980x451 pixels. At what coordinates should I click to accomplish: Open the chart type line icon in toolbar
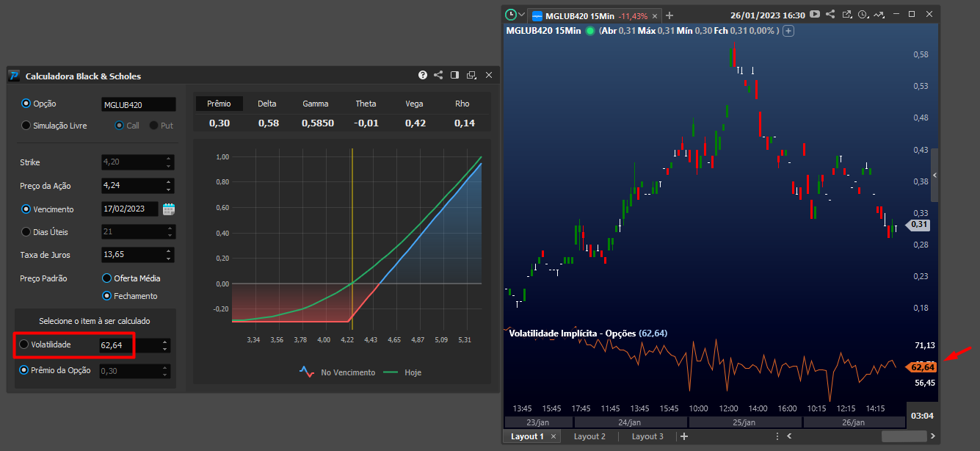(x=879, y=14)
